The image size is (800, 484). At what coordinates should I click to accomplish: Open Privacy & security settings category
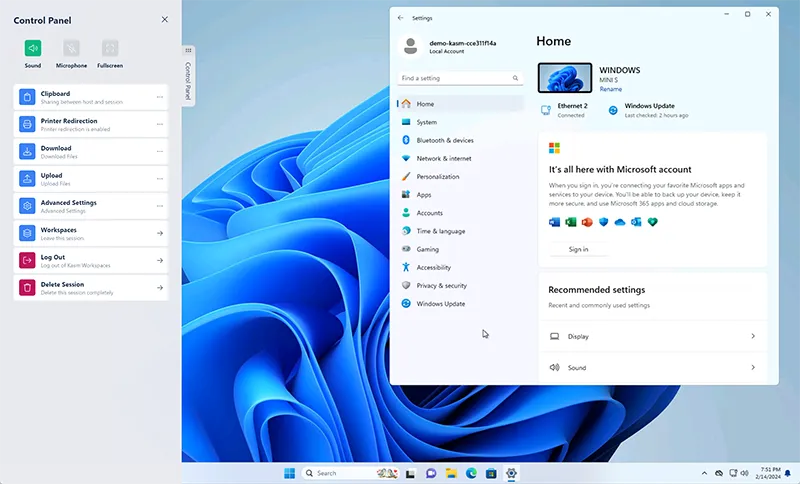click(x=441, y=285)
